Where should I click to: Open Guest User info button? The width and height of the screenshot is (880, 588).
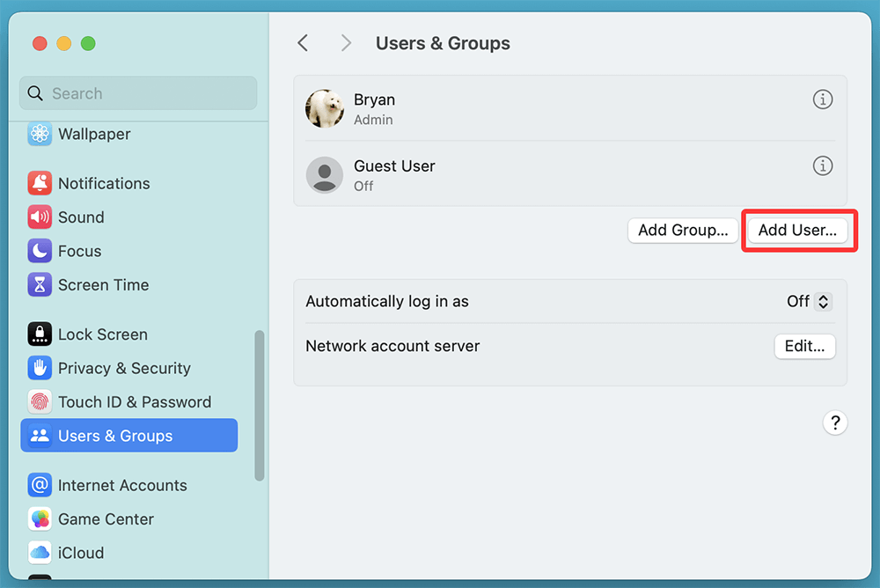click(822, 165)
